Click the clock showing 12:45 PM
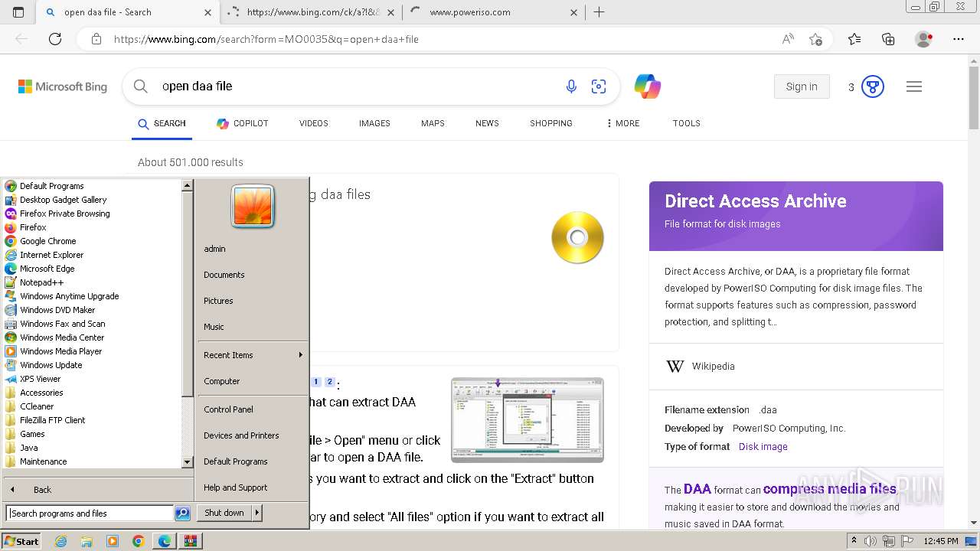Viewport: 980px width, 551px height. [941, 541]
